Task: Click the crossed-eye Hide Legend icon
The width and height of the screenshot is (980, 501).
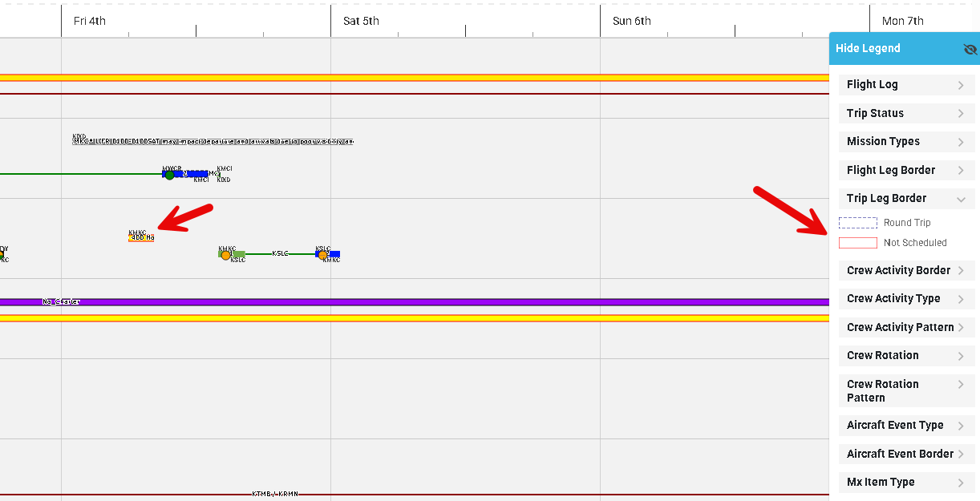Action: [970, 49]
